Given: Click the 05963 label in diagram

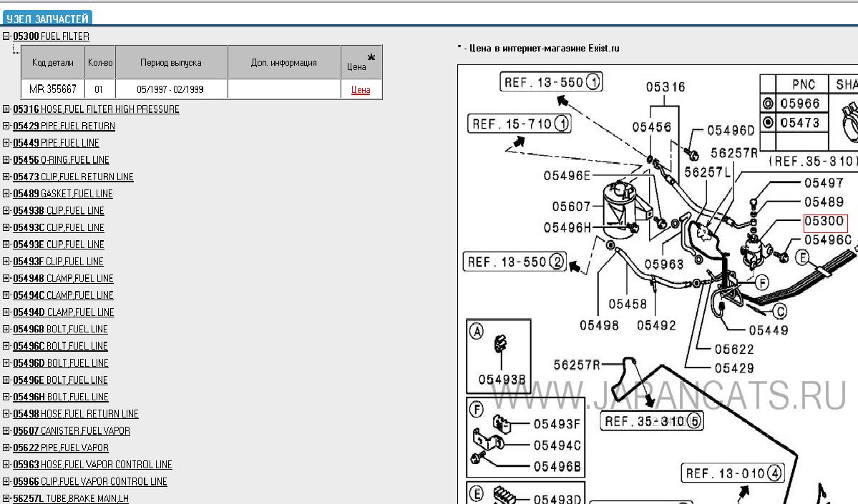Looking at the screenshot, I should (664, 265).
